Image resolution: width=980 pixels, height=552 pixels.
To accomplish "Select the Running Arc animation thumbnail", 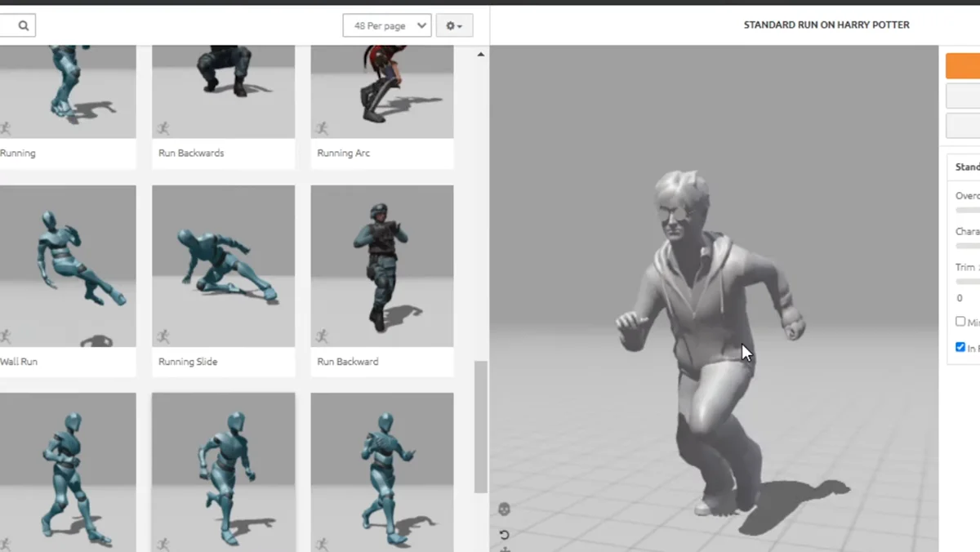I will [x=382, y=91].
